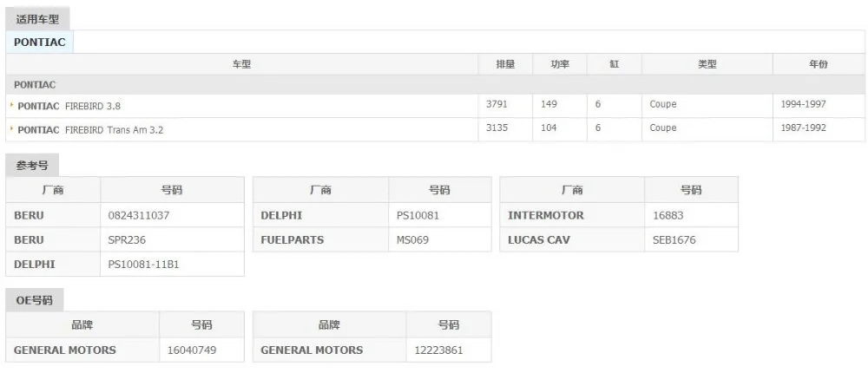Viewport: 868px width, 373px height.
Task: Select the gray PONTIAC group row
Action: [x=435, y=85]
